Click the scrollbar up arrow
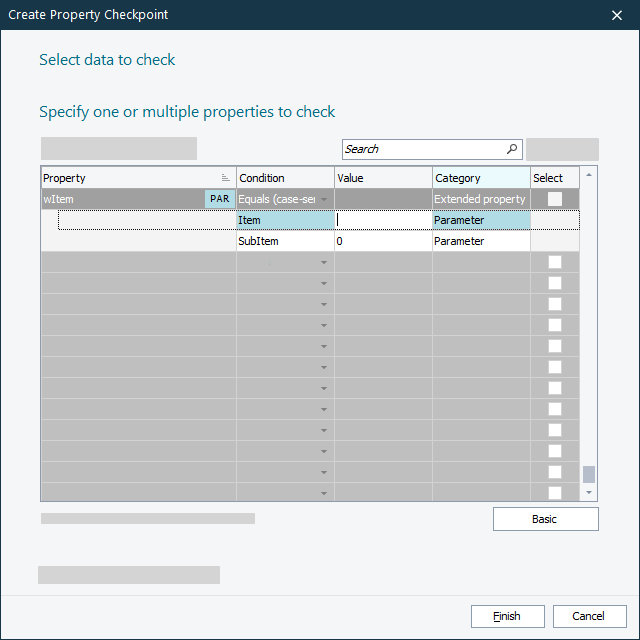The width and height of the screenshot is (640, 640). pyautogui.click(x=589, y=175)
